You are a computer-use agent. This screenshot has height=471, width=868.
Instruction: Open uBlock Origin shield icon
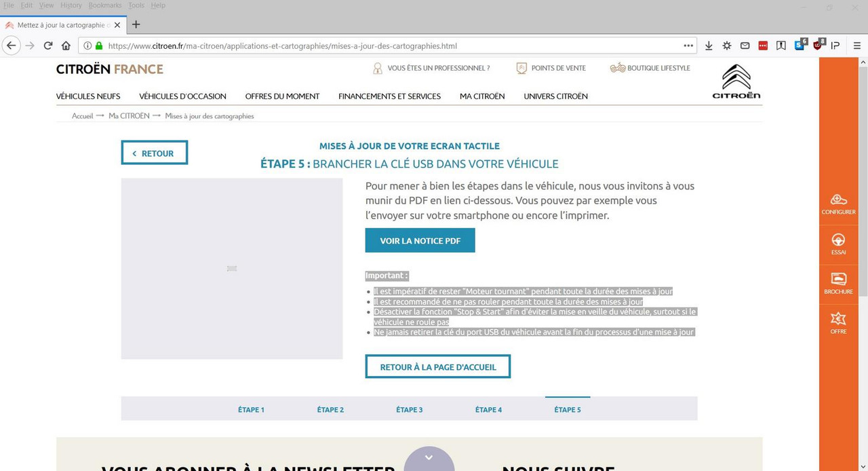(x=818, y=45)
